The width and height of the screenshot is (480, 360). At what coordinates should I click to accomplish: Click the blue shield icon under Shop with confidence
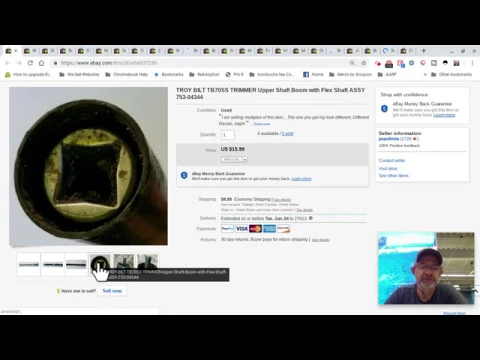384,109
